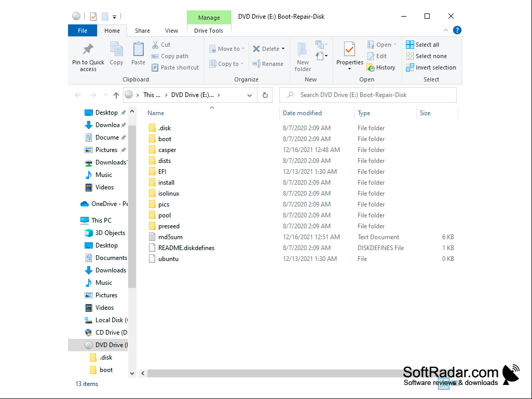Select the preseed folder

164,226
